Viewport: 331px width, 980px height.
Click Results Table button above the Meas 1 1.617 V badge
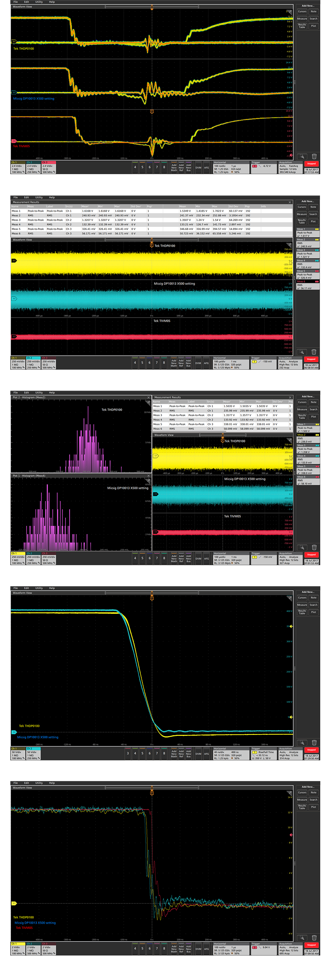302,221
